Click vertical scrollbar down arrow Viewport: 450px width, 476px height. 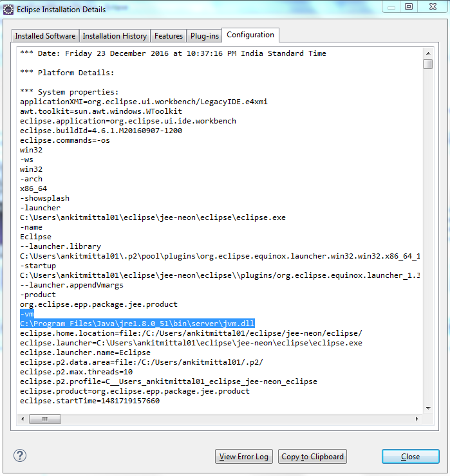coord(428,408)
